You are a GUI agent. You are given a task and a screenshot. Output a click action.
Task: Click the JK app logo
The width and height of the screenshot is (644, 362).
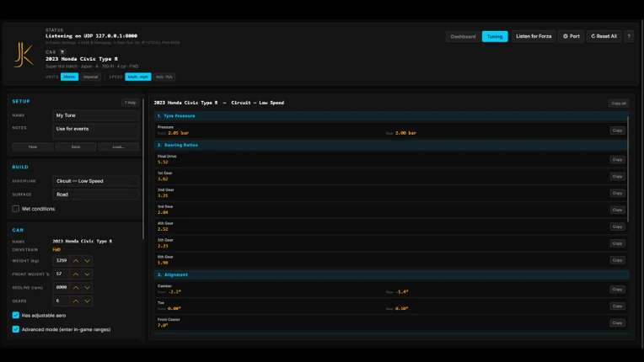pyautogui.click(x=24, y=55)
